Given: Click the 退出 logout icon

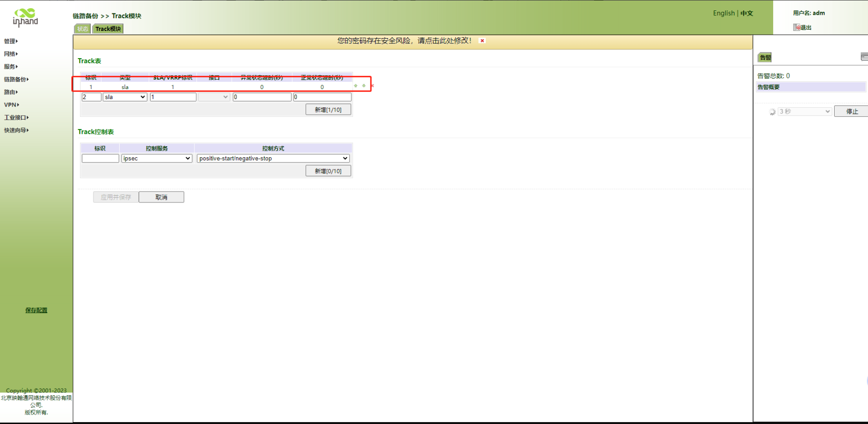Looking at the screenshot, I should (797, 27).
